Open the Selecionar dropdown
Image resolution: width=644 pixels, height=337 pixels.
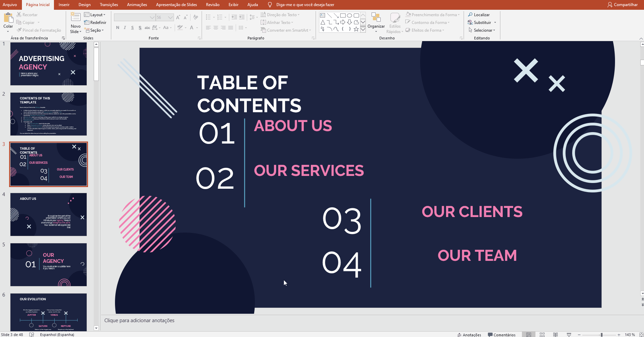[x=482, y=30]
